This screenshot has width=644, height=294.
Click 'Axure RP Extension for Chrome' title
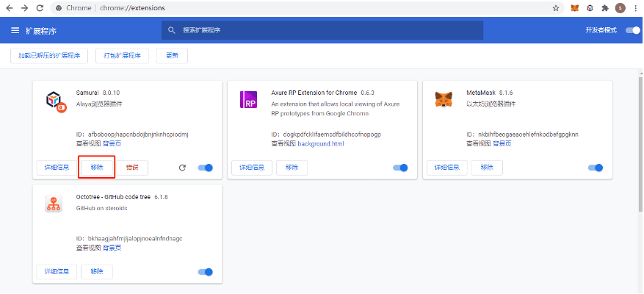pyautogui.click(x=314, y=93)
